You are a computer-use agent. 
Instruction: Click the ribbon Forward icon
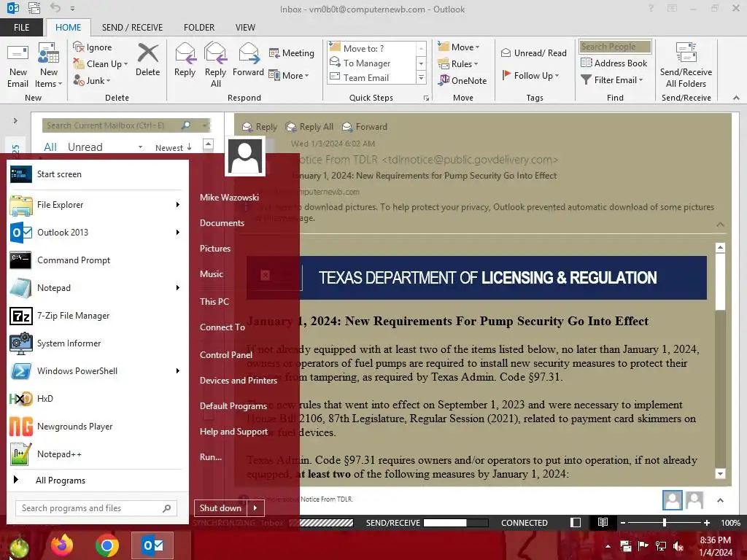[248, 60]
